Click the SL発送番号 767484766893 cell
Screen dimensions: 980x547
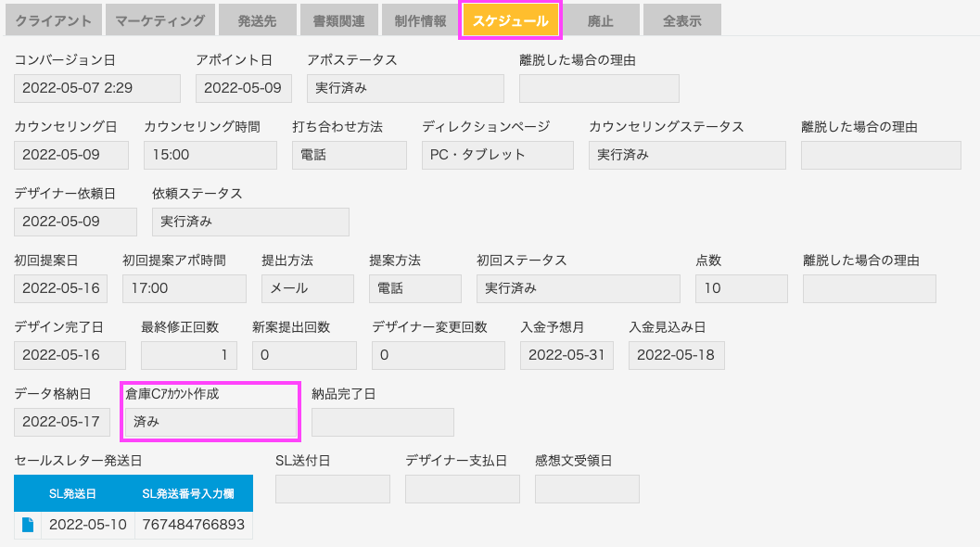(x=194, y=525)
